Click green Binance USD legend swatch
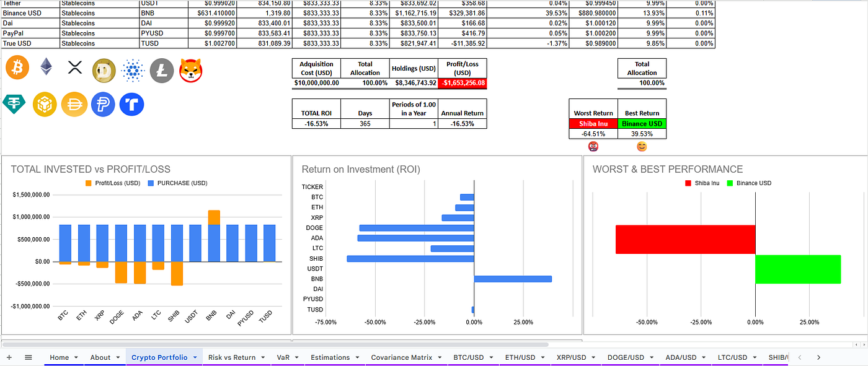The height and width of the screenshot is (366, 868). (x=730, y=183)
